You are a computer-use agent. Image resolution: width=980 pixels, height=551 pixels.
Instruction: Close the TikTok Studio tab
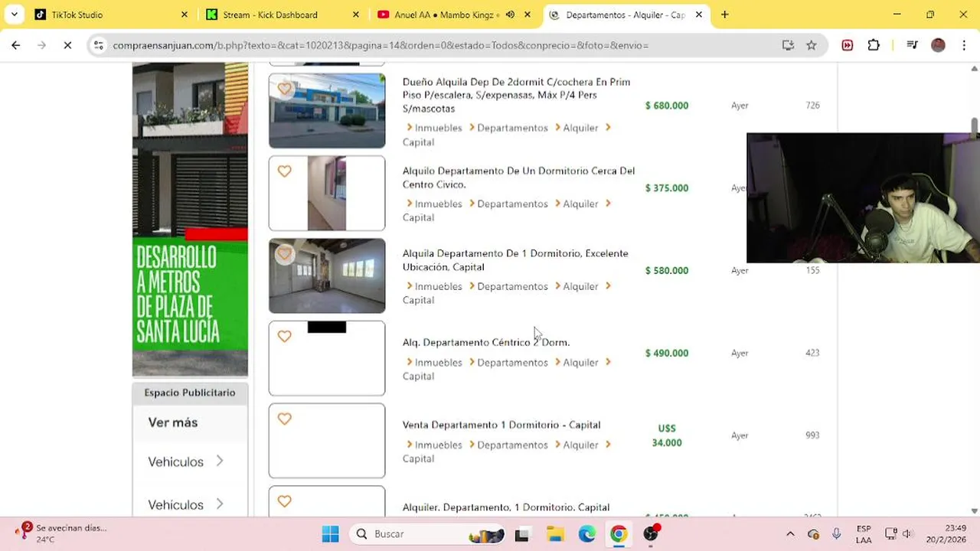[x=184, y=15]
